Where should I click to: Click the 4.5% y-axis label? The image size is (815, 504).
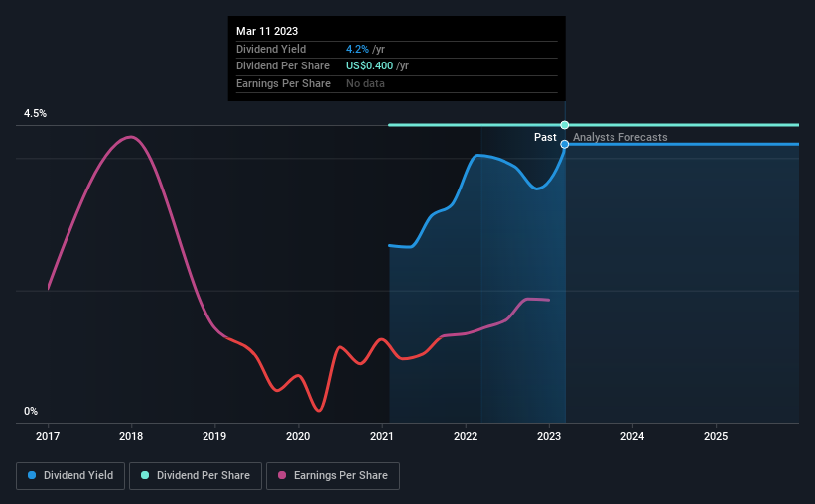tap(36, 114)
